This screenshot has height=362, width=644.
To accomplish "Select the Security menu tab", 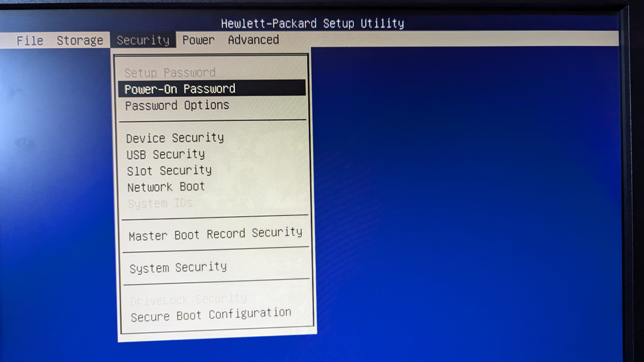I will [143, 40].
